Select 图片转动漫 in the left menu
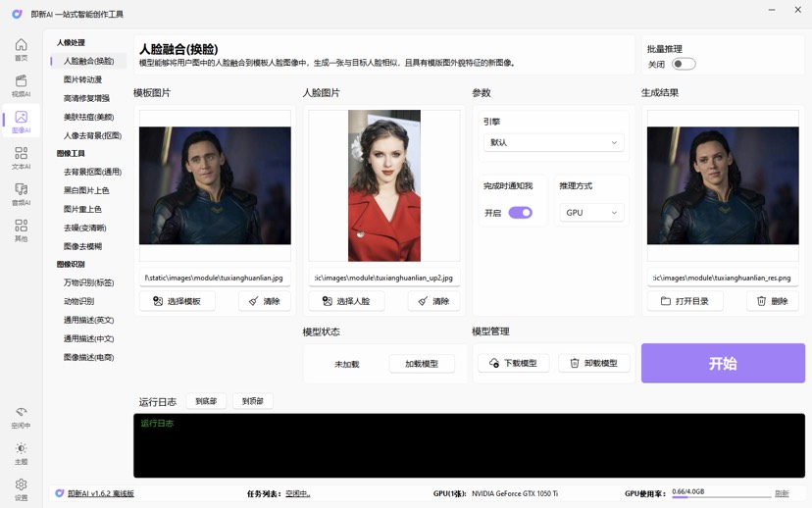The height and width of the screenshot is (508, 812). [82, 79]
